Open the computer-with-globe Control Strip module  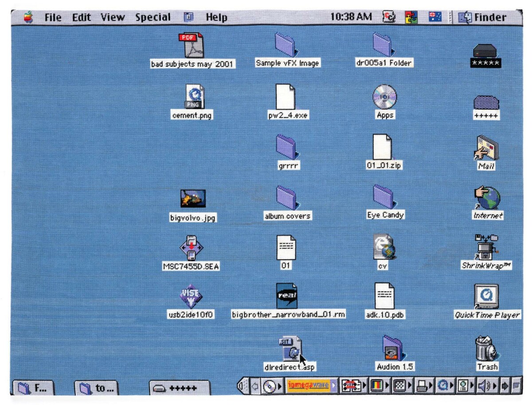(465, 386)
